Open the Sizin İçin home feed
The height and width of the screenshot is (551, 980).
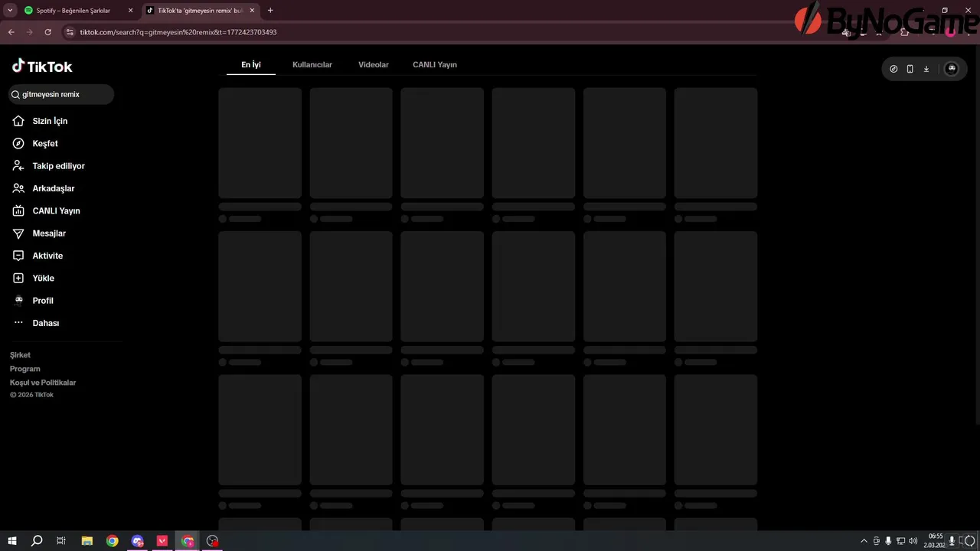pos(40,121)
